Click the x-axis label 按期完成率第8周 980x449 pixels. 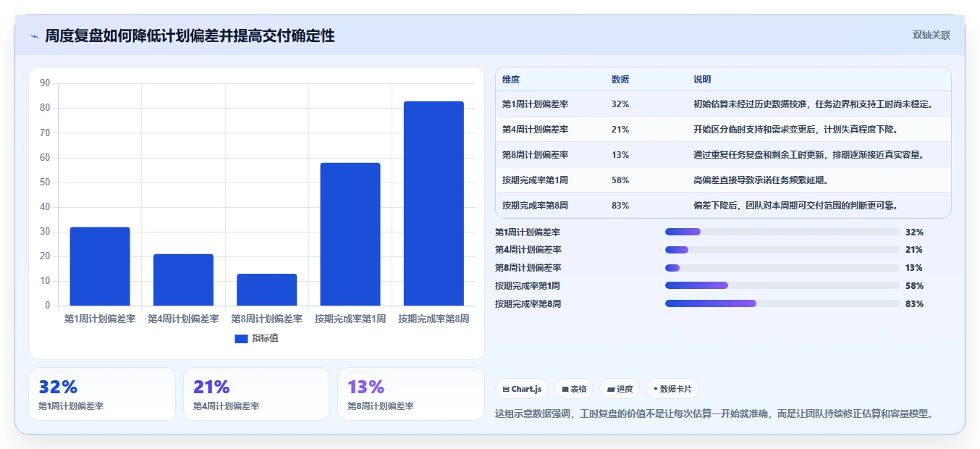point(434,319)
